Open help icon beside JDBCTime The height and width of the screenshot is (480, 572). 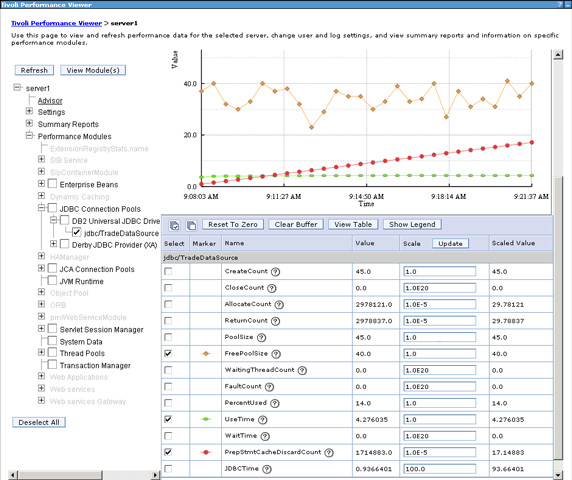pyautogui.click(x=267, y=469)
